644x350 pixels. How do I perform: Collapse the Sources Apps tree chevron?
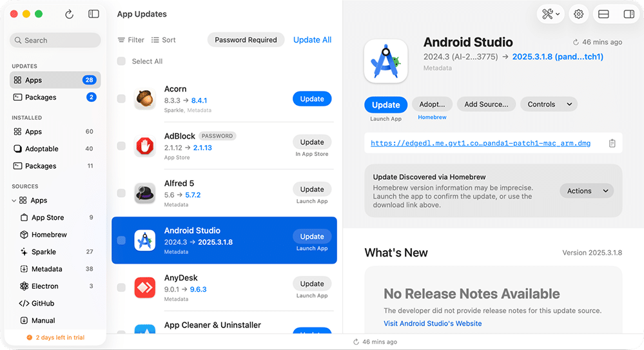pyautogui.click(x=14, y=200)
